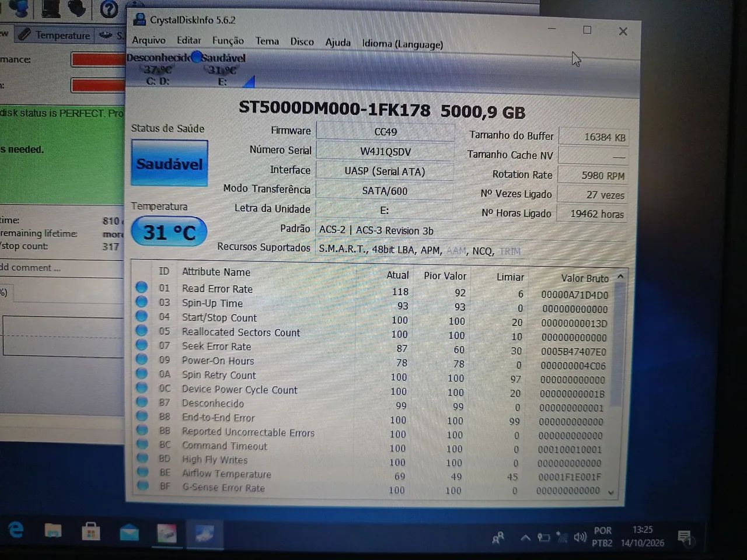Click the status circle for Airflow Temperature
The image size is (747, 560).
pyautogui.click(x=142, y=472)
